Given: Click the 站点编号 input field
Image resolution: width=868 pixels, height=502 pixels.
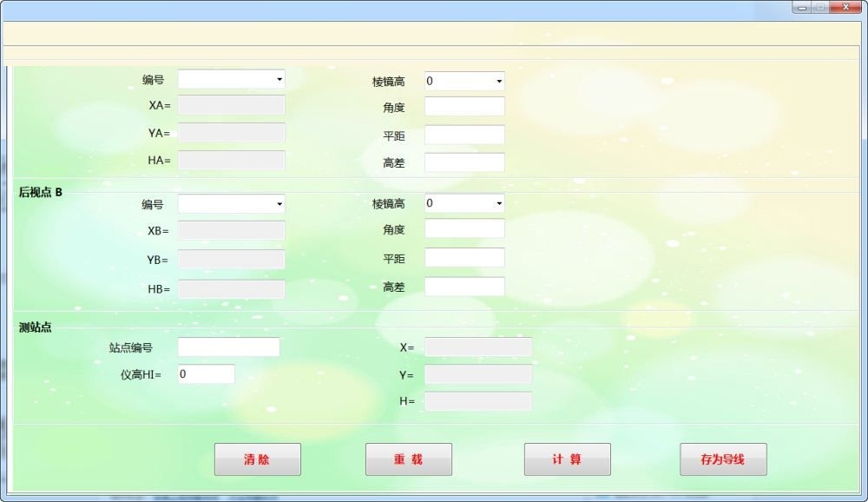Looking at the screenshot, I should click(x=228, y=347).
